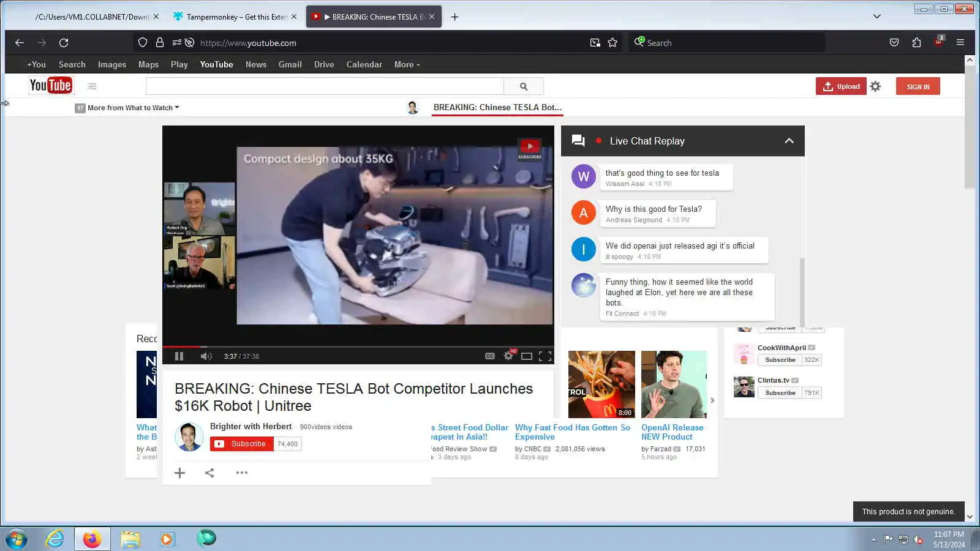Subscribe to Brighter with Herbert
This screenshot has height=551, width=980.
[x=242, y=444]
